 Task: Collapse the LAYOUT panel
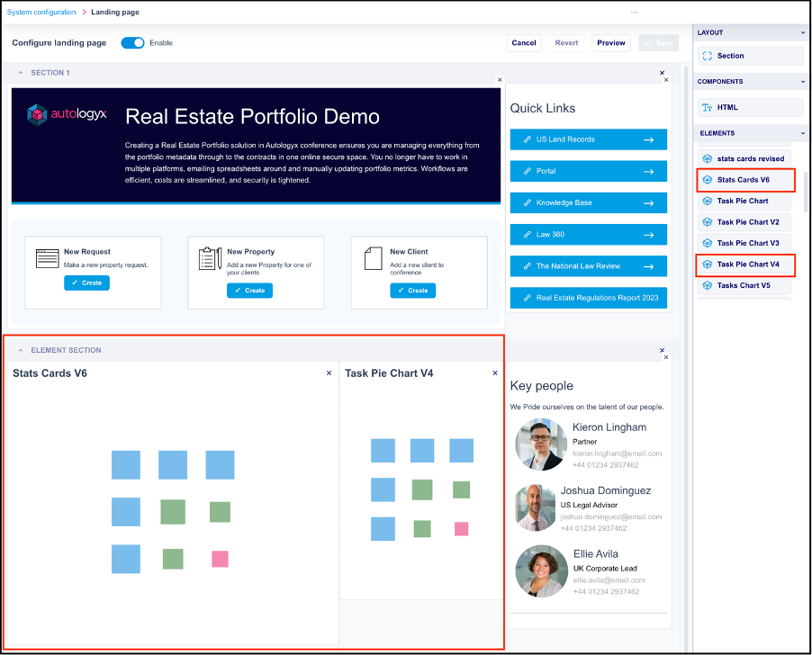(803, 32)
